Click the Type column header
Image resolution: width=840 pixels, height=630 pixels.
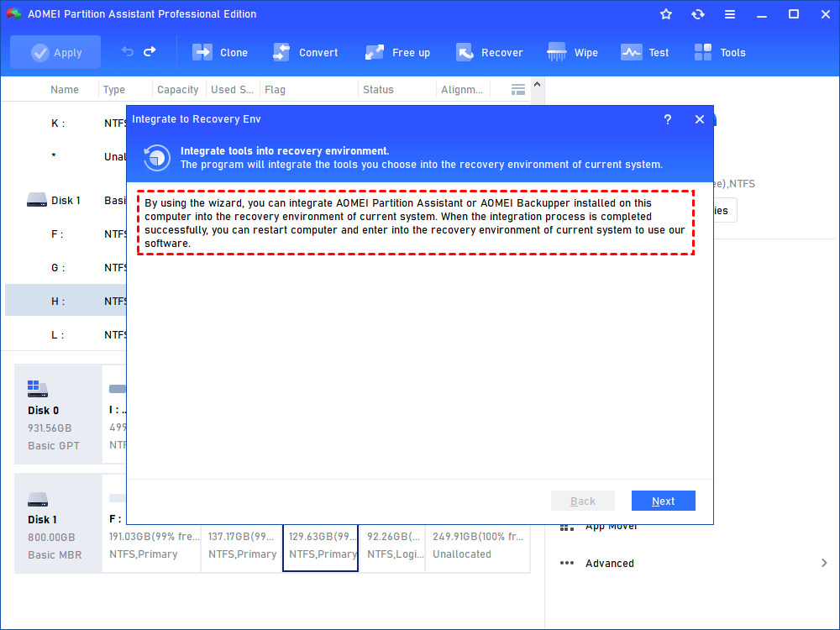(114, 90)
